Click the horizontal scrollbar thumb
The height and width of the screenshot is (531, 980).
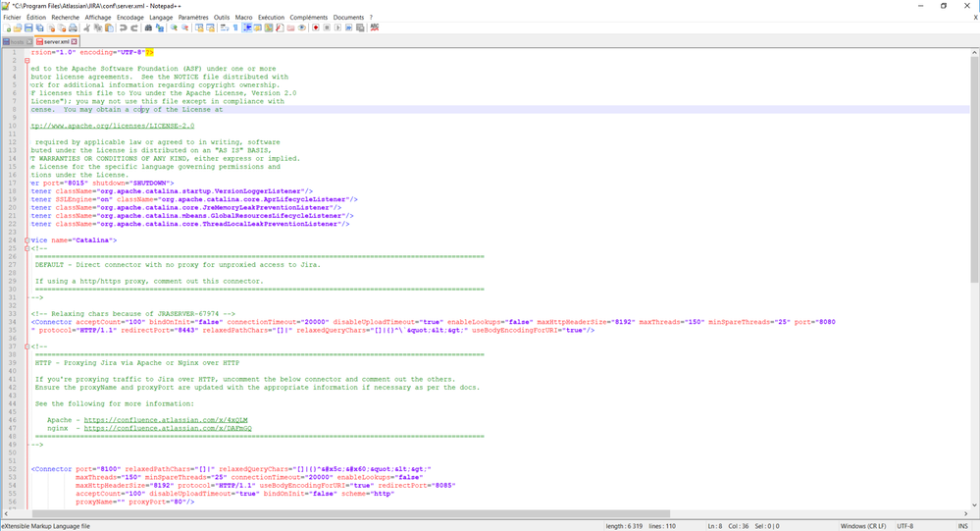pos(350,513)
